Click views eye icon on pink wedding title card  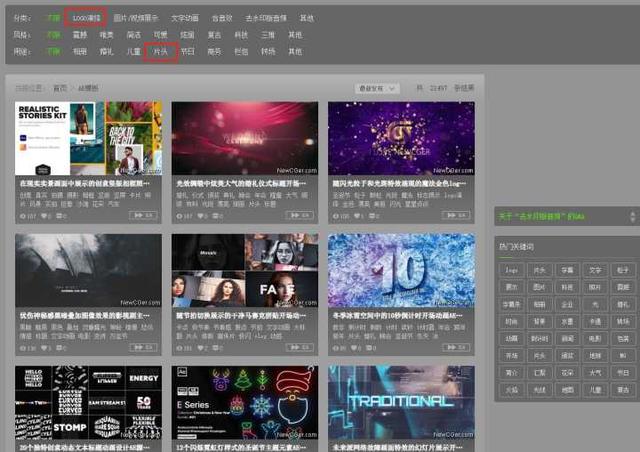coord(179,216)
